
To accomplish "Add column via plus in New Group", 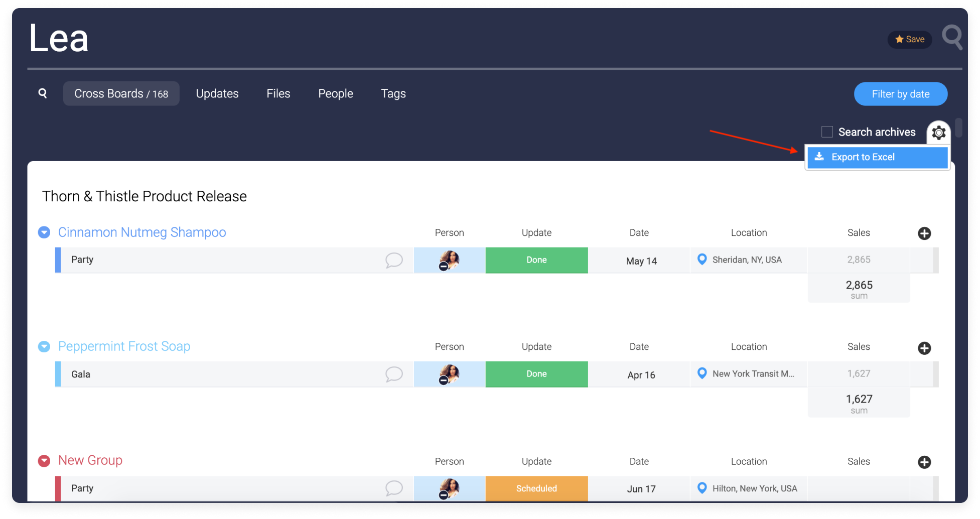I will (x=924, y=462).
